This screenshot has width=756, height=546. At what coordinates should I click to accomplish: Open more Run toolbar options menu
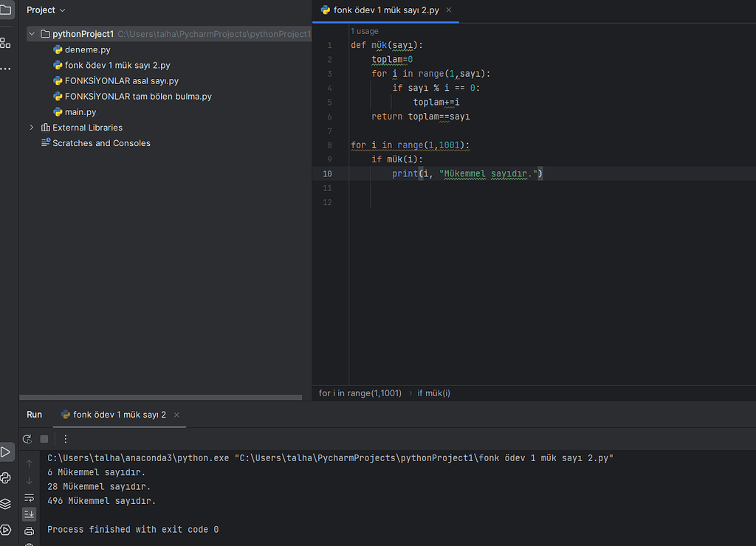[65, 439]
